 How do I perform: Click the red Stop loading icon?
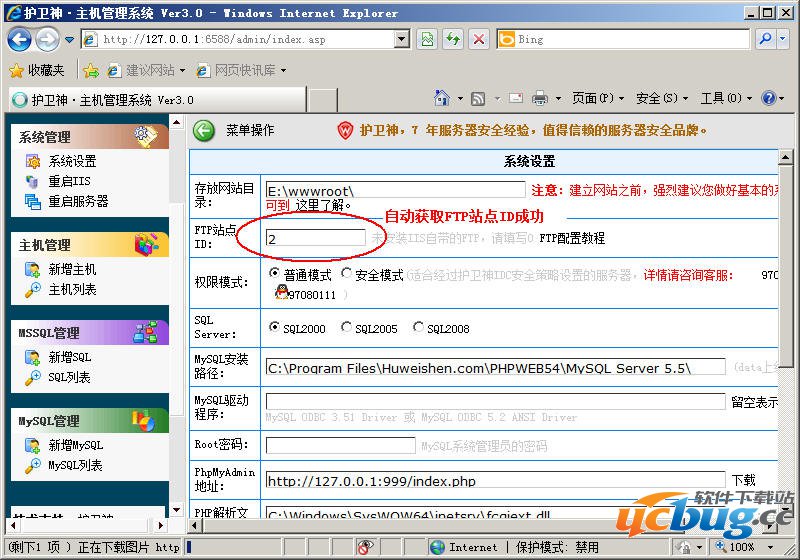(479, 39)
